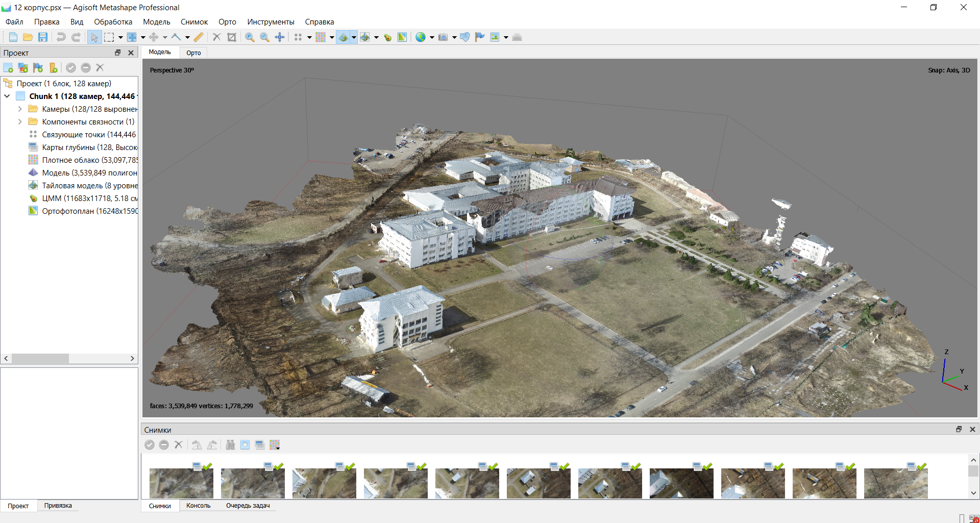Viewport: 980px width, 523px height.
Task: Switch to the Привязка tab
Action: 58,506
